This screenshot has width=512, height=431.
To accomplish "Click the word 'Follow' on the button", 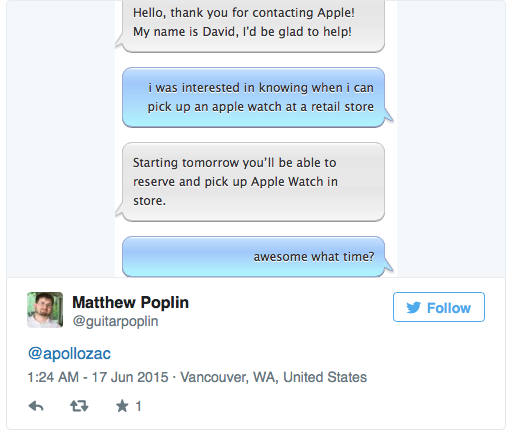I will tap(449, 308).
